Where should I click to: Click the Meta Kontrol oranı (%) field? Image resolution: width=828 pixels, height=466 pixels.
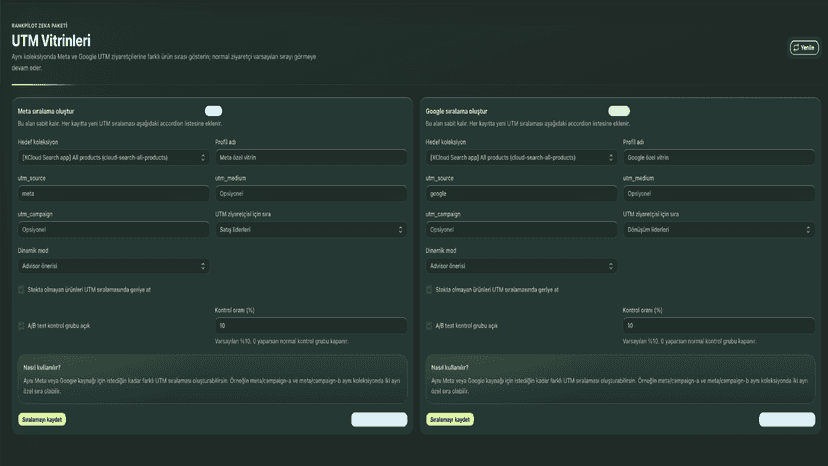(x=310, y=325)
